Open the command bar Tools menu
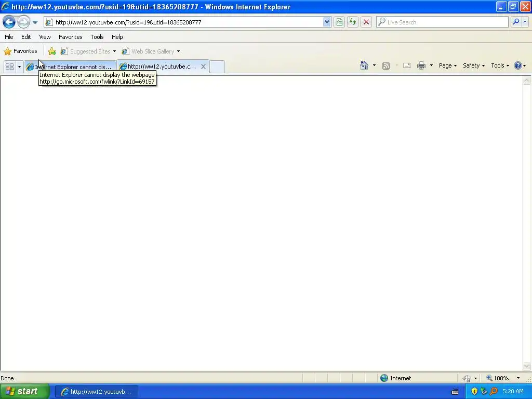The image size is (532, 399). (500, 65)
